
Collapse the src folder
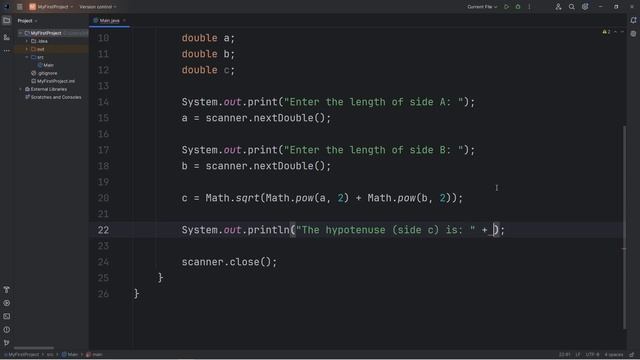pyautogui.click(x=27, y=57)
